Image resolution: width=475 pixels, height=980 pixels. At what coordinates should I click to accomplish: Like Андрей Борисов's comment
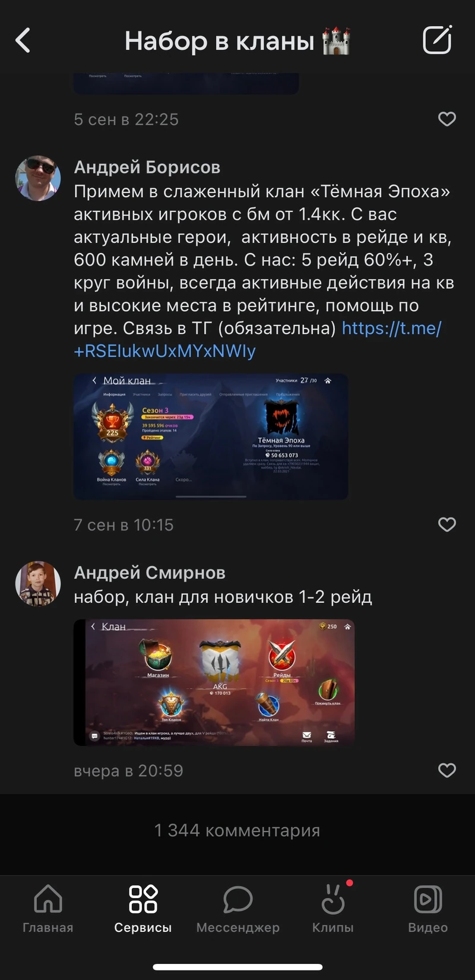click(x=447, y=524)
